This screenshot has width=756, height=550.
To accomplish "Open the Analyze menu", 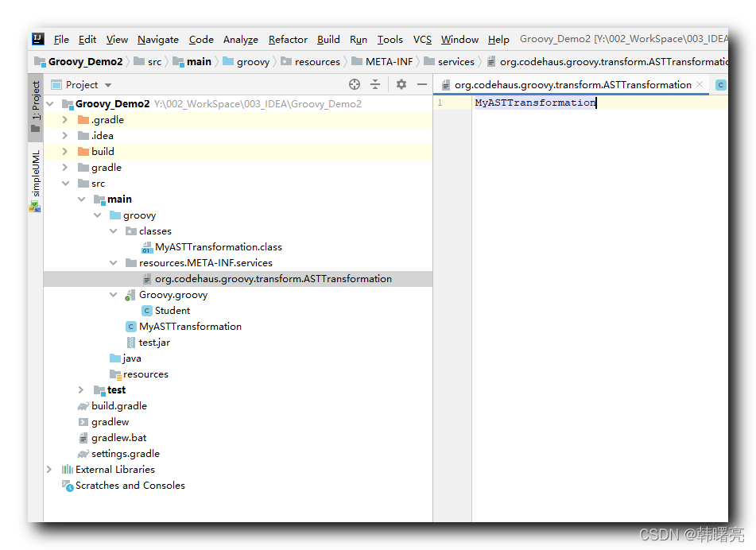I will [241, 40].
